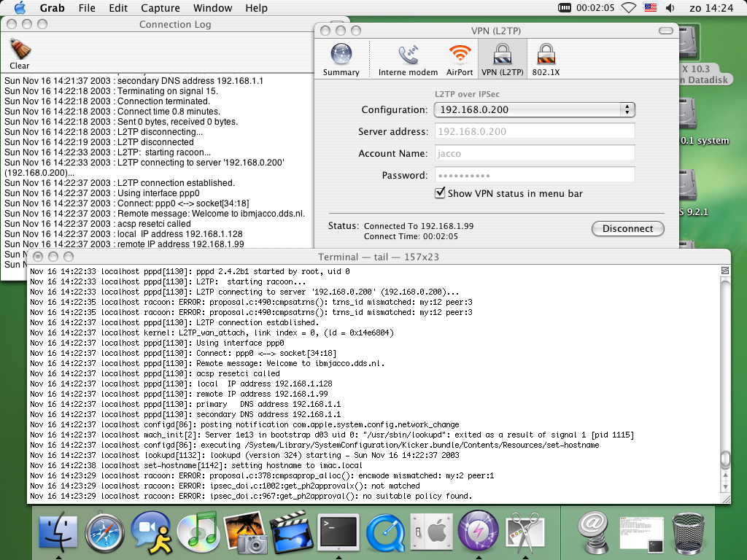Switch to the AirPort toolbar icon
The image size is (747, 560).
click(x=460, y=59)
